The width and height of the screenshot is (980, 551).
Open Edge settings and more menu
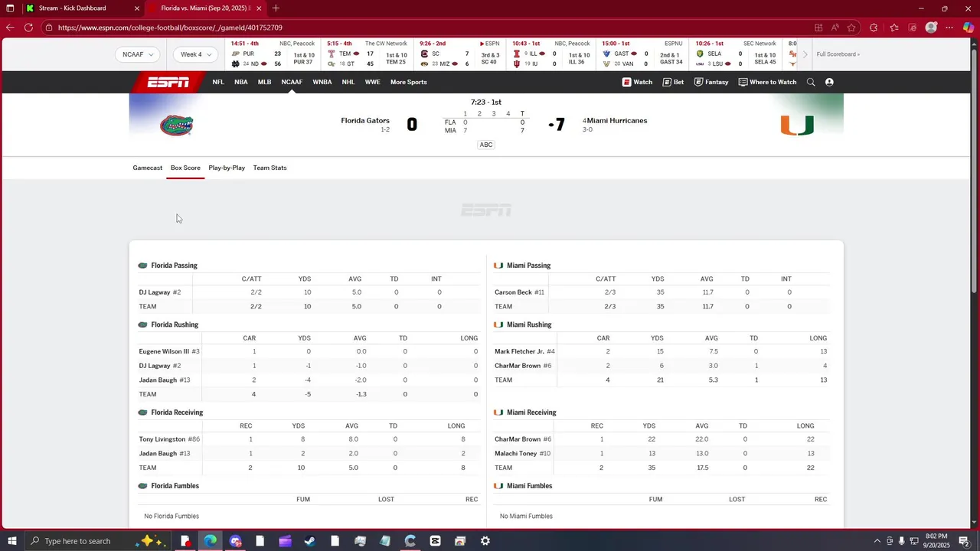point(949,28)
